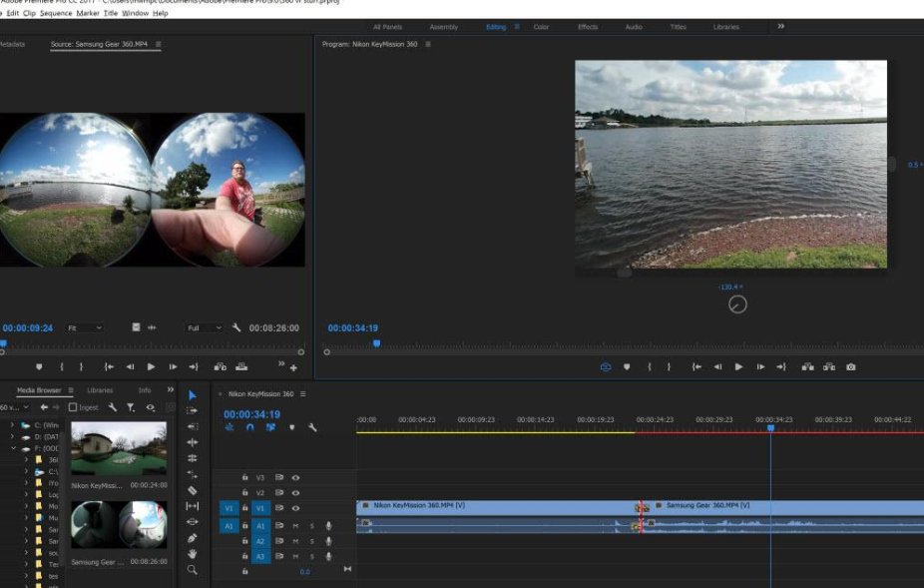Select the Hand tool
This screenshot has width=924, height=588.
coord(193,554)
